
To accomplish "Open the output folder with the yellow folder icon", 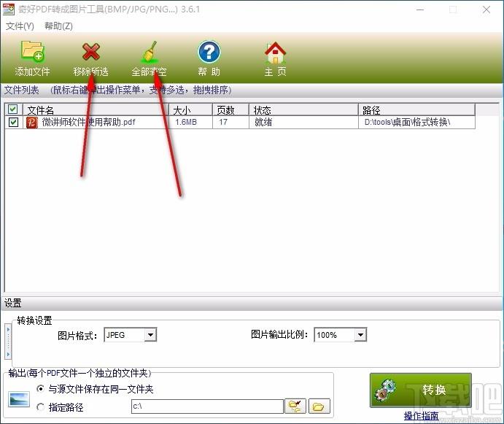I will [x=319, y=406].
